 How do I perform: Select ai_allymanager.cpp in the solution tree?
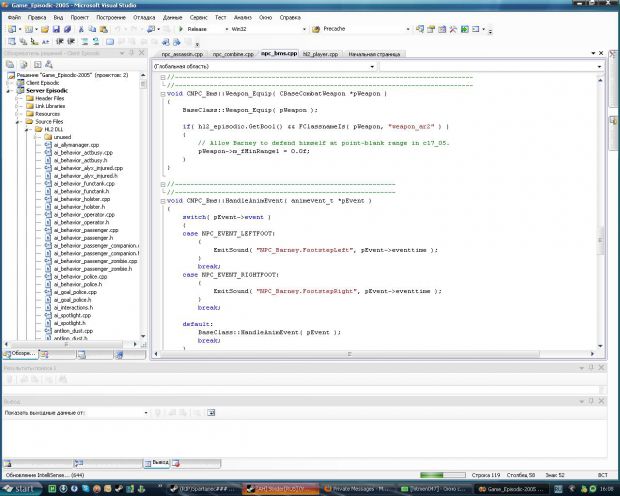click(x=76, y=145)
